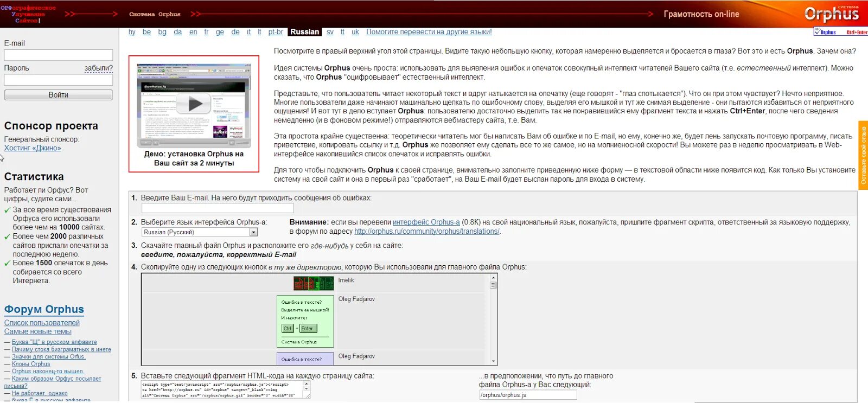The height and width of the screenshot is (403, 868).
Task: Switch page language to ge
Action: [220, 32]
